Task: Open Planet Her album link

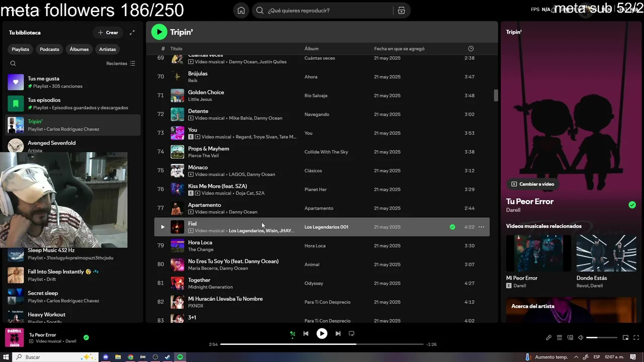Action: tap(315, 190)
